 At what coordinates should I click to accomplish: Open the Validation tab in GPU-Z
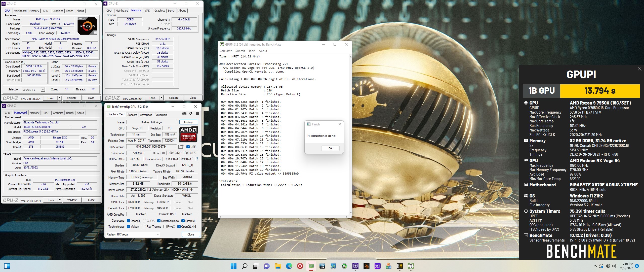[161, 115]
